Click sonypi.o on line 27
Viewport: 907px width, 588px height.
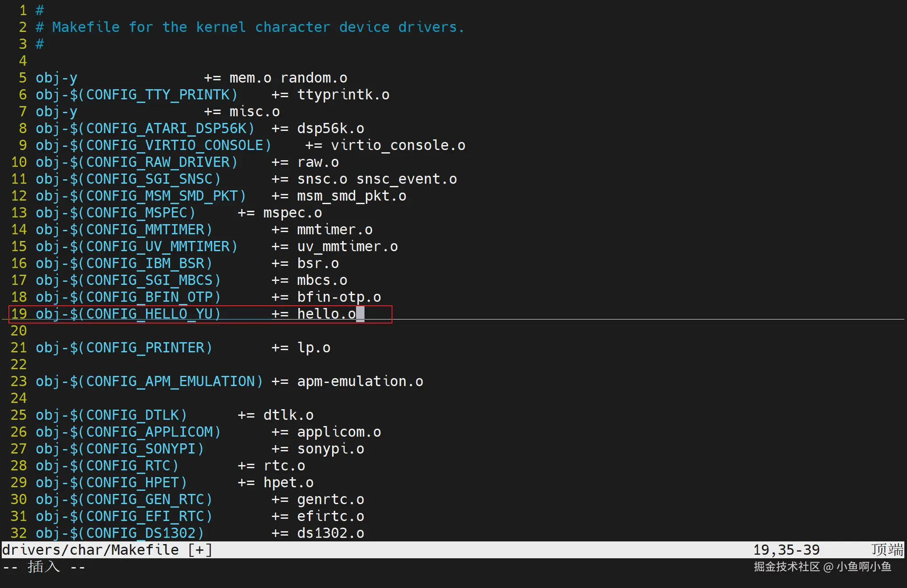pos(331,449)
